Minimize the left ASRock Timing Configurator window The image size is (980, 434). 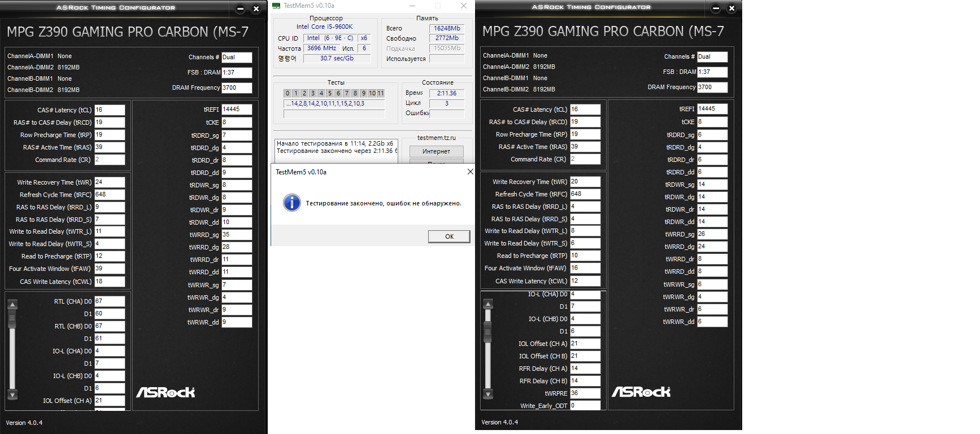click(240, 8)
